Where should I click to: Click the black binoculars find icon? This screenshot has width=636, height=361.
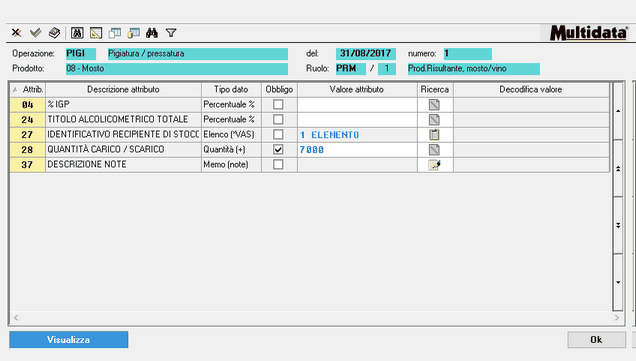point(152,33)
